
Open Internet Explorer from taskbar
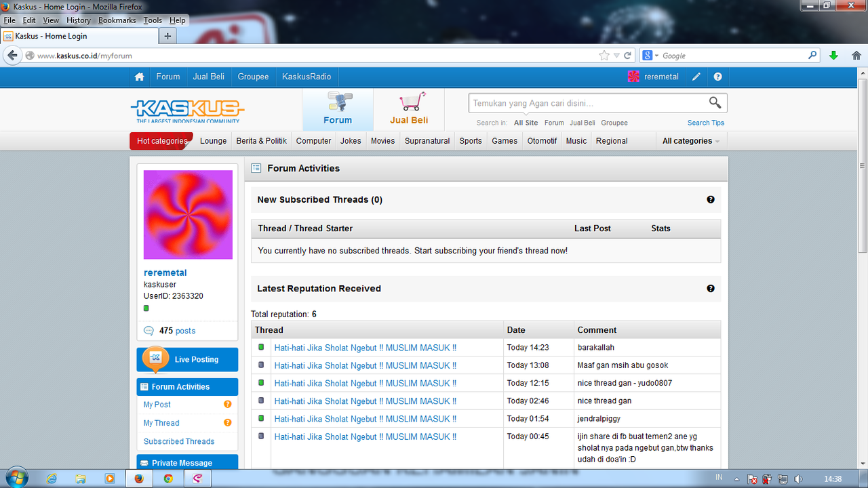tap(52, 479)
